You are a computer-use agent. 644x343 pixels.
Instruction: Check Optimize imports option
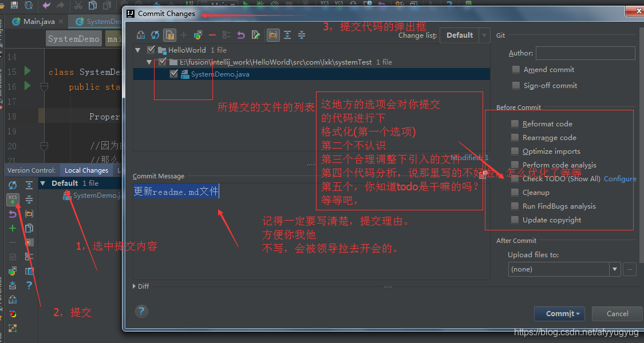[x=515, y=151]
